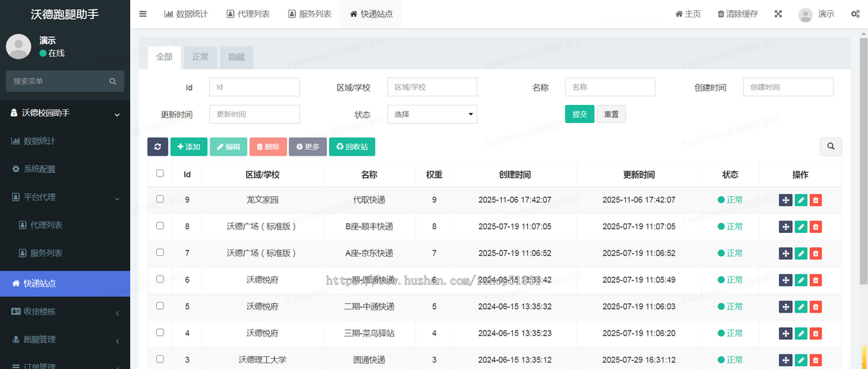Collapse the 平台代理 sidebar submenu
Image resolution: width=868 pixels, height=369 pixels.
point(65,197)
